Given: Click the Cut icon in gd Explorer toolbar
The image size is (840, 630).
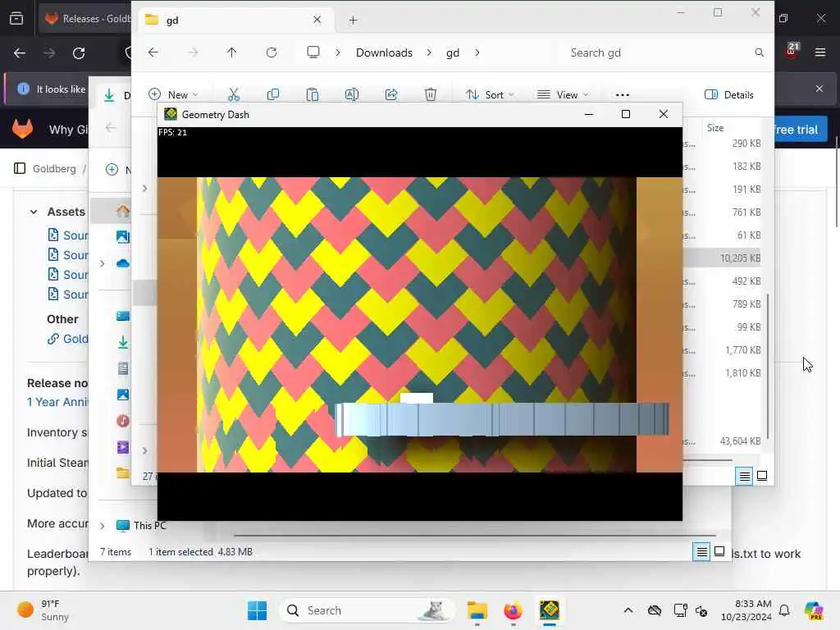Looking at the screenshot, I should (x=234, y=95).
